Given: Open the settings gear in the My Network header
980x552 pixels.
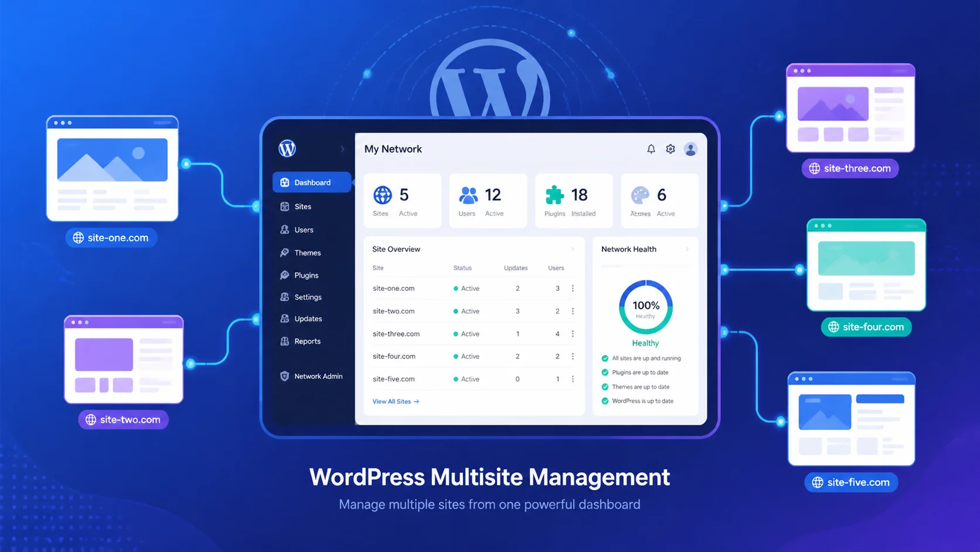Looking at the screenshot, I should [671, 149].
